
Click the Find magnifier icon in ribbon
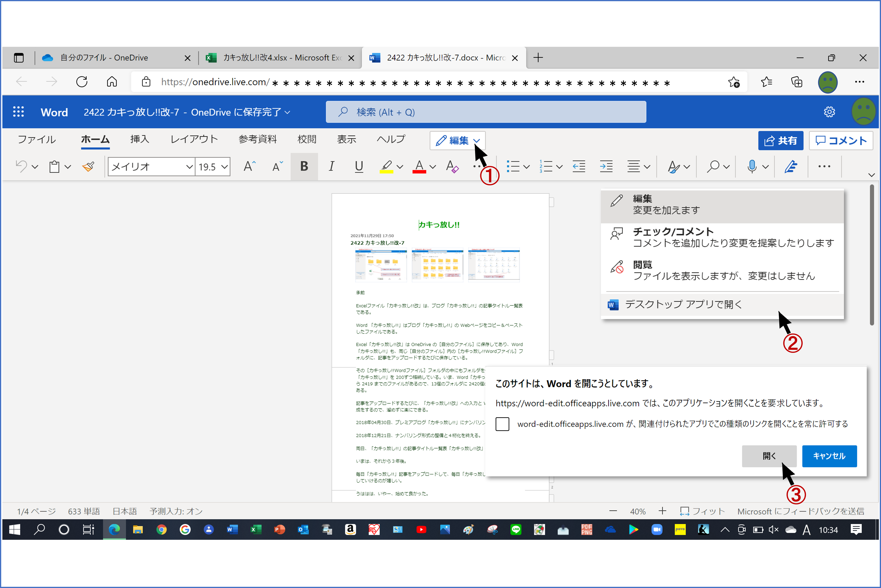point(713,166)
